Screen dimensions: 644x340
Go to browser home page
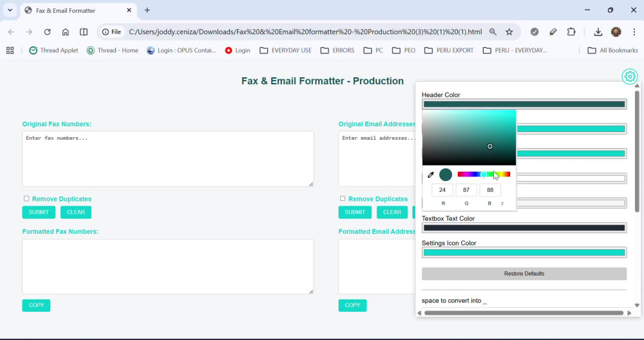click(x=65, y=32)
